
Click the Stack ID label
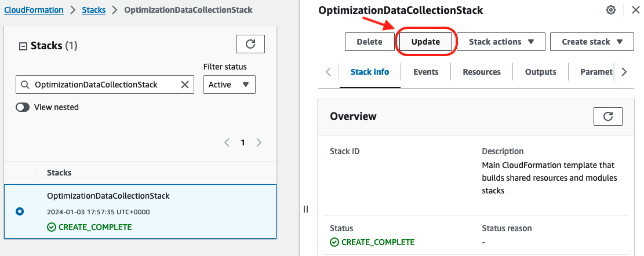coord(344,151)
